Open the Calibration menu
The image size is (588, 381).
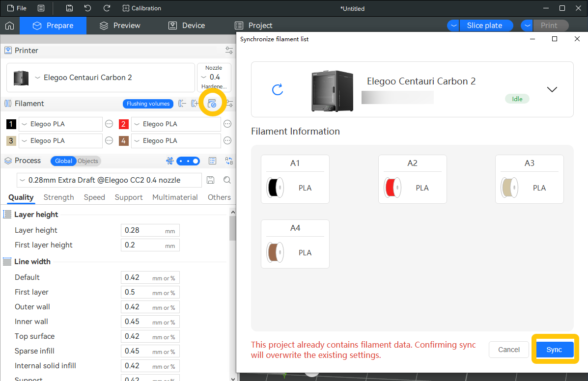pyautogui.click(x=142, y=8)
